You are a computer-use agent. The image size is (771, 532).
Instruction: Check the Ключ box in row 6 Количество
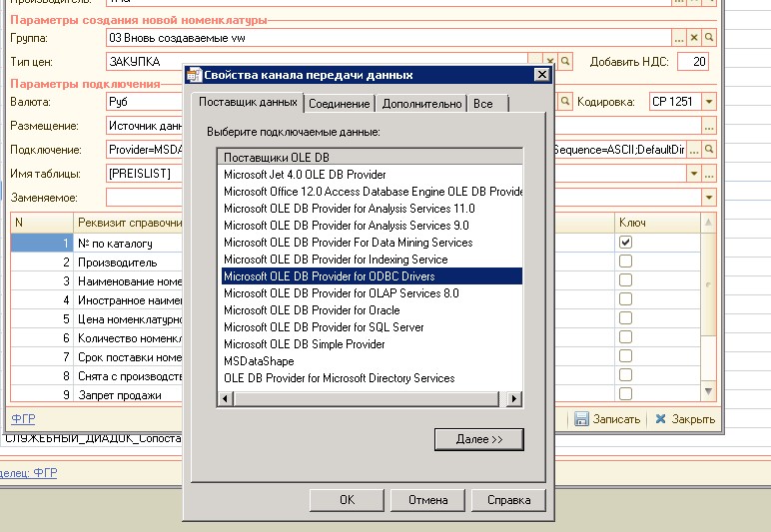[x=625, y=337]
